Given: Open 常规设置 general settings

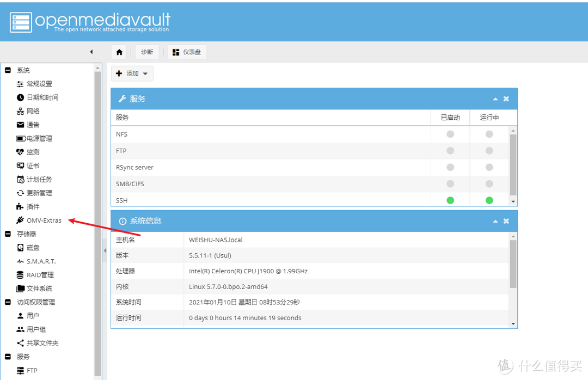Looking at the screenshot, I should (39, 84).
